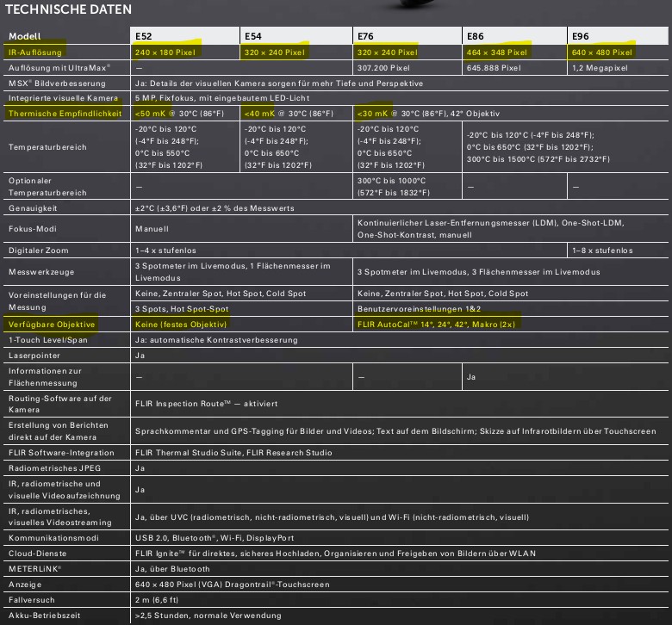Click the E76 model column header
672x625 pixels.
tap(365, 37)
